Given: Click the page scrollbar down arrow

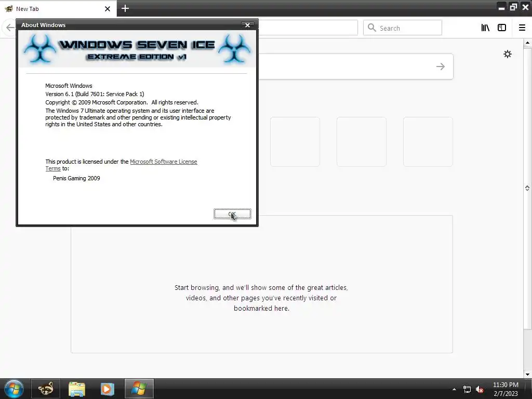Looking at the screenshot, I should (527, 375).
